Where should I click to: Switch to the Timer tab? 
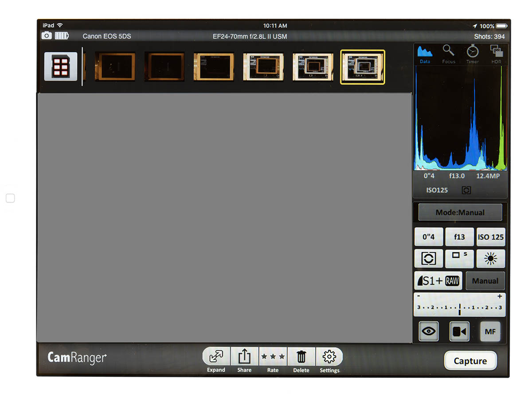(473, 55)
